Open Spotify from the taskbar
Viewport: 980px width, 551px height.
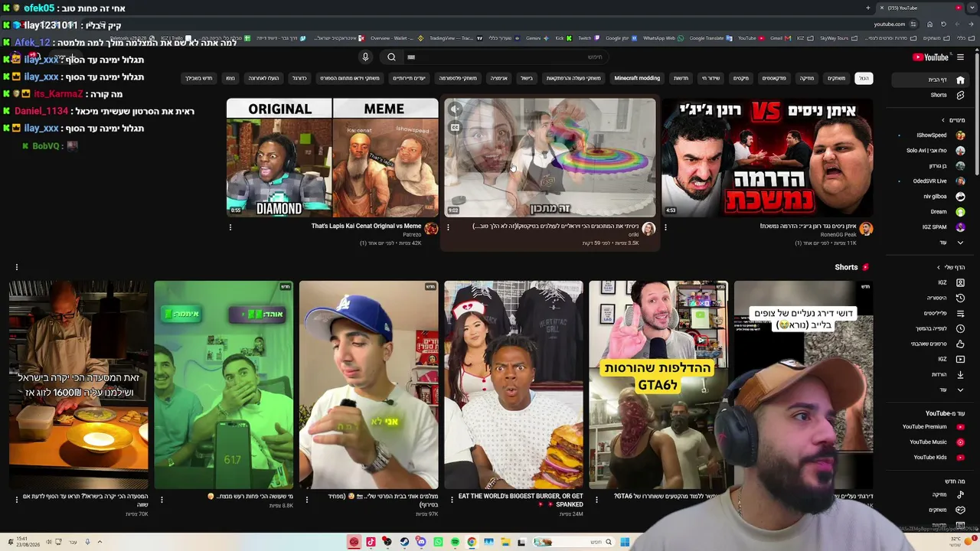(455, 542)
